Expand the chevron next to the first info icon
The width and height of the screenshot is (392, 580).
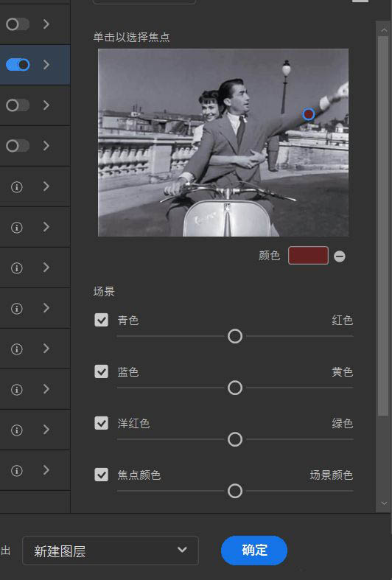click(x=46, y=186)
